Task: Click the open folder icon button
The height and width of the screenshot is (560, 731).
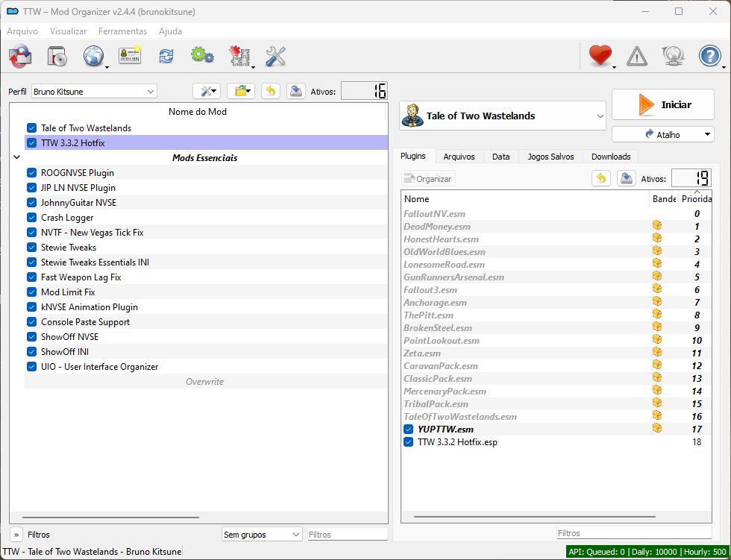Action: [x=241, y=91]
